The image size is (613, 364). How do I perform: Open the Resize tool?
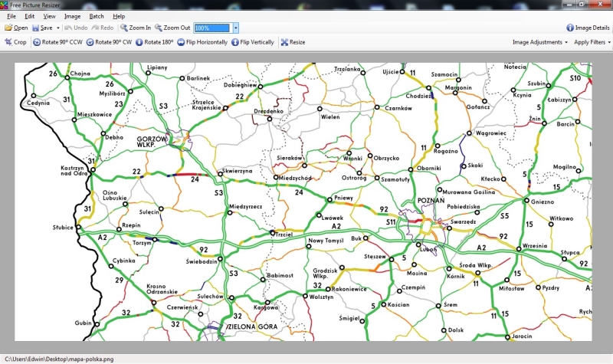[293, 42]
